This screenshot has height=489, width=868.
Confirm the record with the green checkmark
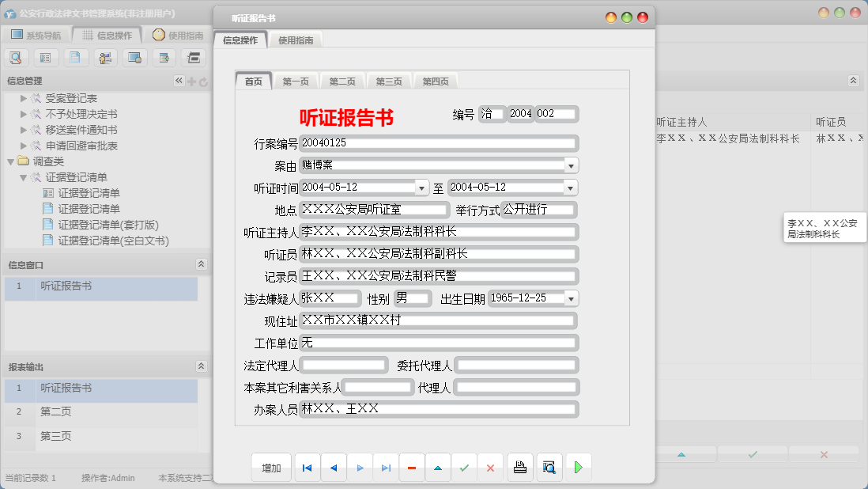point(465,467)
